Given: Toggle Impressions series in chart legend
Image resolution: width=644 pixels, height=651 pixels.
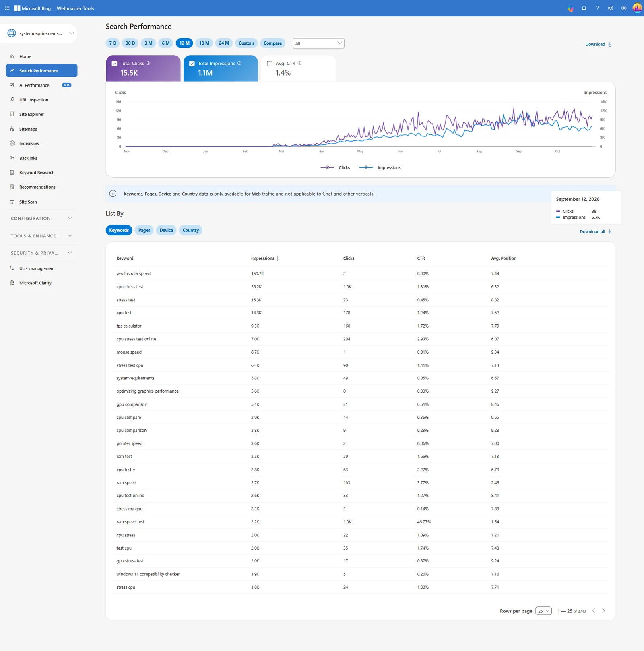Looking at the screenshot, I should 380,167.
